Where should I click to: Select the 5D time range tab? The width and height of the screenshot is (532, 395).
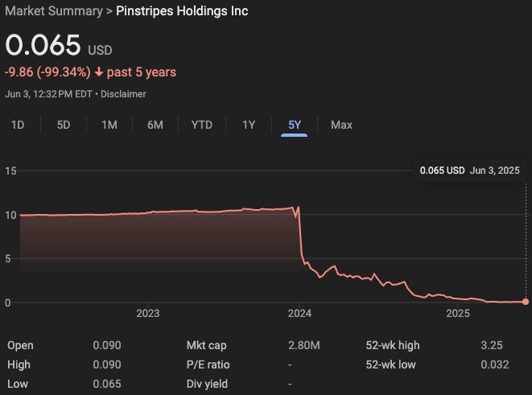pyautogui.click(x=64, y=125)
